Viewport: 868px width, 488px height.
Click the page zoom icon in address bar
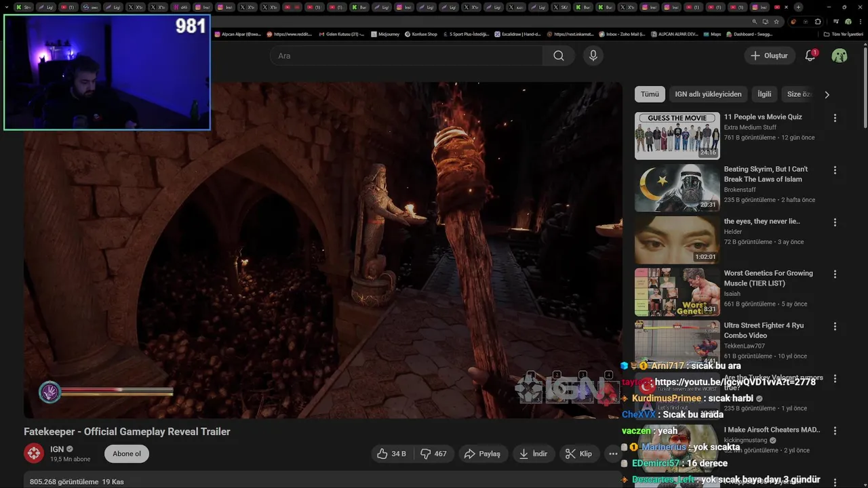pyautogui.click(x=754, y=22)
